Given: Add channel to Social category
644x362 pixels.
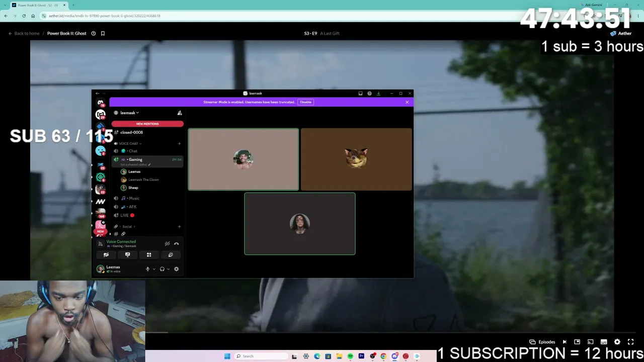Looking at the screenshot, I should tap(179, 226).
